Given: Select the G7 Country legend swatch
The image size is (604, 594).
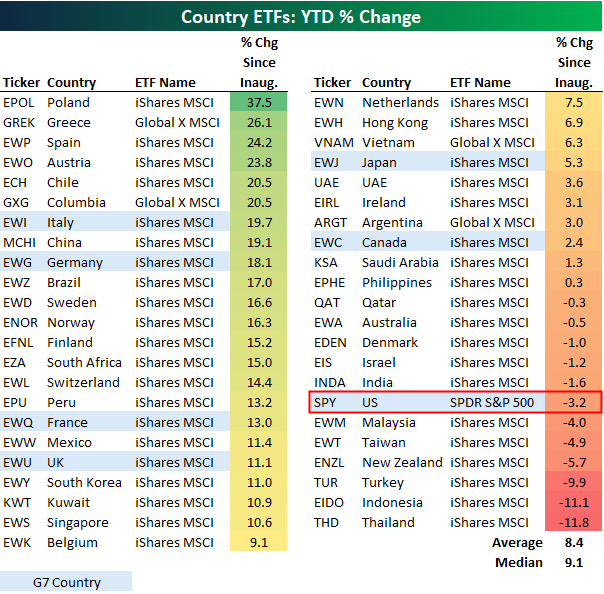Looking at the screenshot, I should 66,581.
